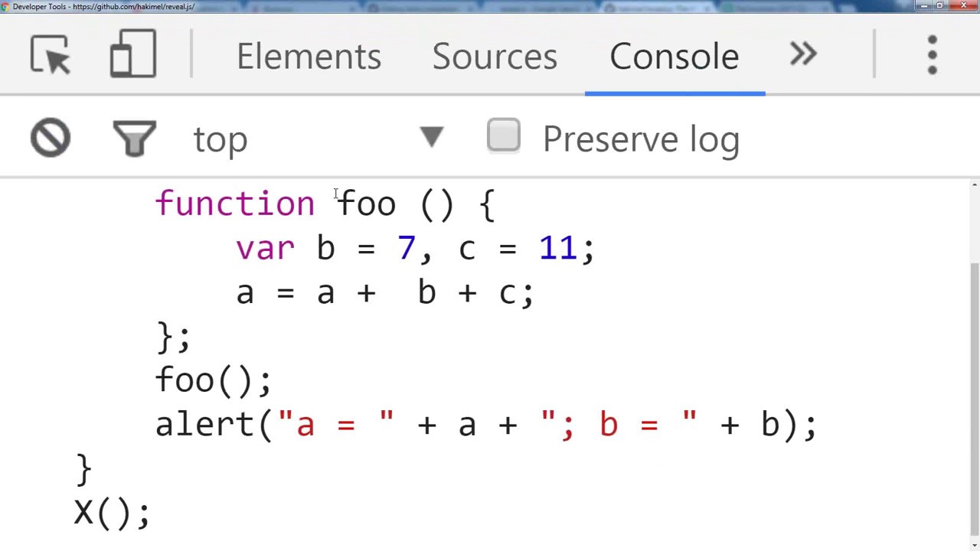Click the clear console icon
This screenshot has width=980, height=551.
point(51,139)
